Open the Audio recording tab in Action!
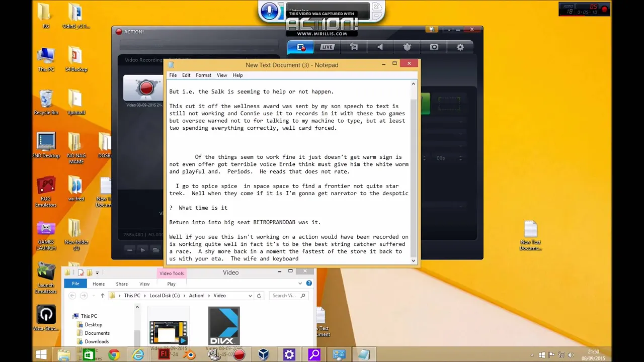Image resolution: width=644 pixels, height=362 pixels. (380, 47)
